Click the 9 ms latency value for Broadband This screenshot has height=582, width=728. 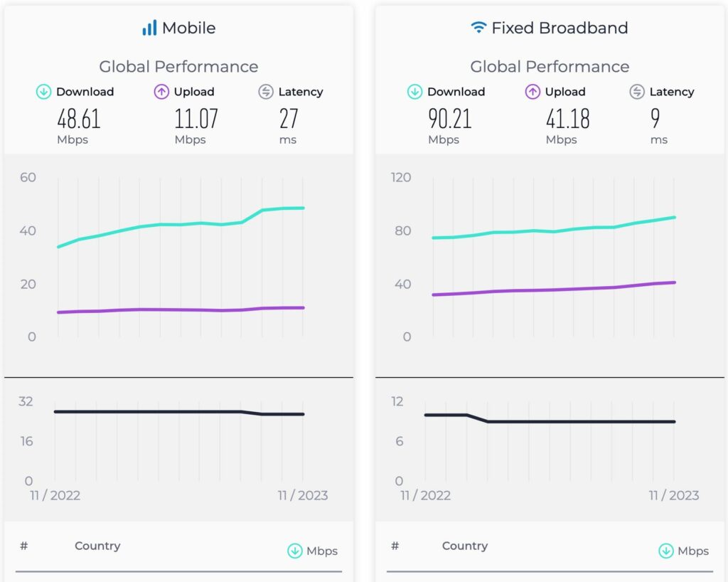(655, 120)
